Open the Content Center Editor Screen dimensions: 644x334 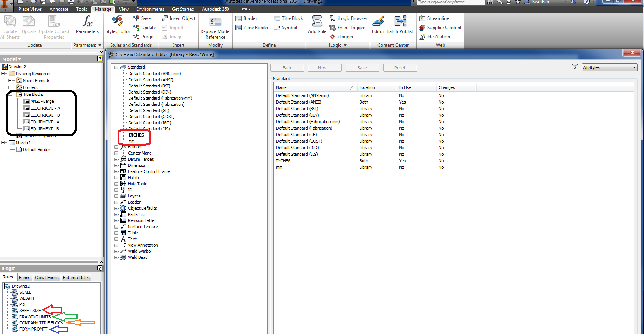click(x=378, y=25)
